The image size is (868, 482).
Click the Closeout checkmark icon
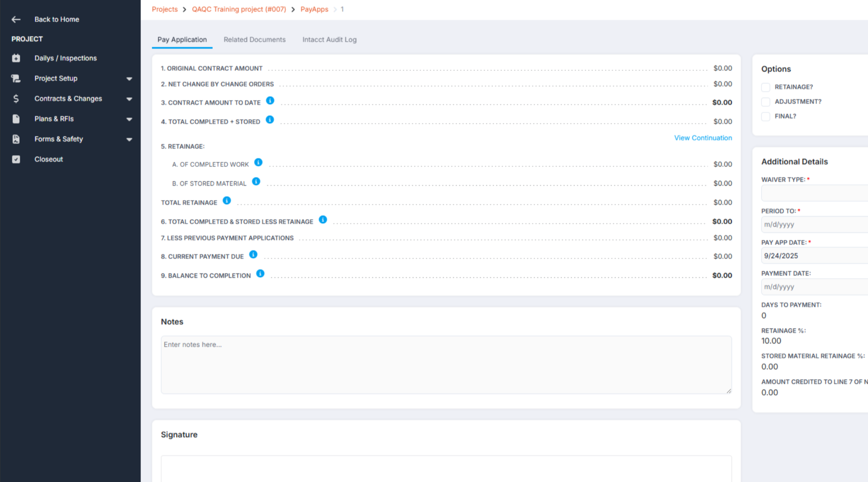[x=16, y=159]
